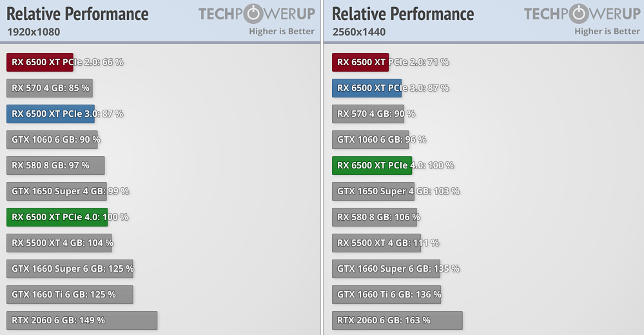The image size is (644, 335).
Task: Select the RTX 2060 6 GB bar showing 163 %
Action: [x=397, y=320]
